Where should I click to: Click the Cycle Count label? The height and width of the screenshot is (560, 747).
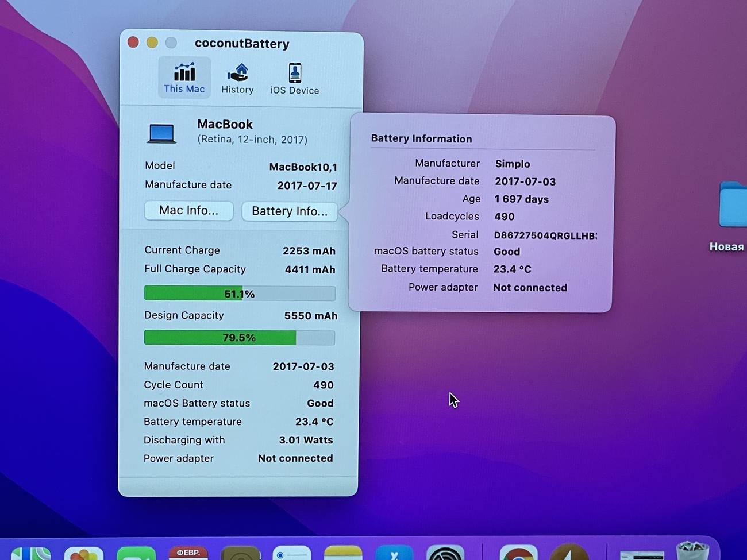[174, 385]
